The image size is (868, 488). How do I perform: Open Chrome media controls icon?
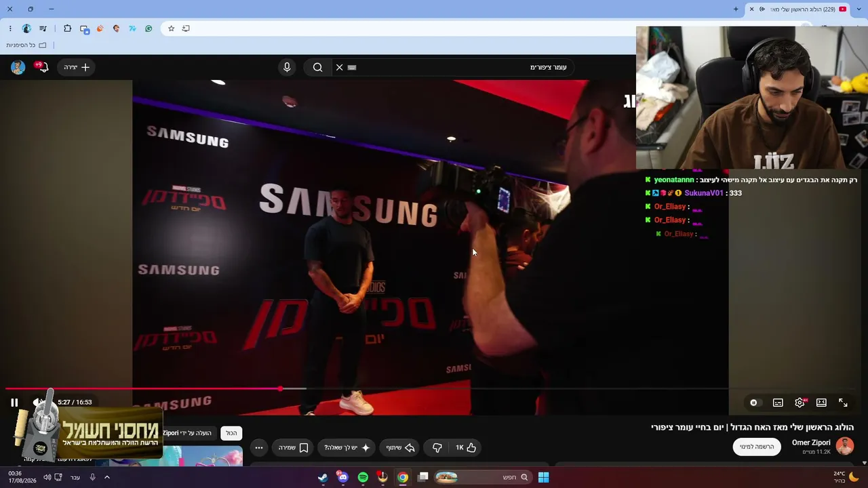pyautogui.click(x=43, y=28)
